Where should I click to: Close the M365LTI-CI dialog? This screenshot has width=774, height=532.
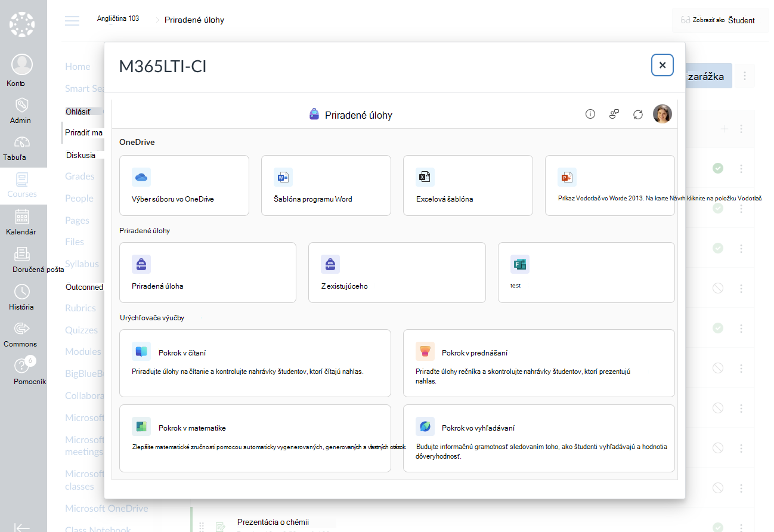[662, 65]
